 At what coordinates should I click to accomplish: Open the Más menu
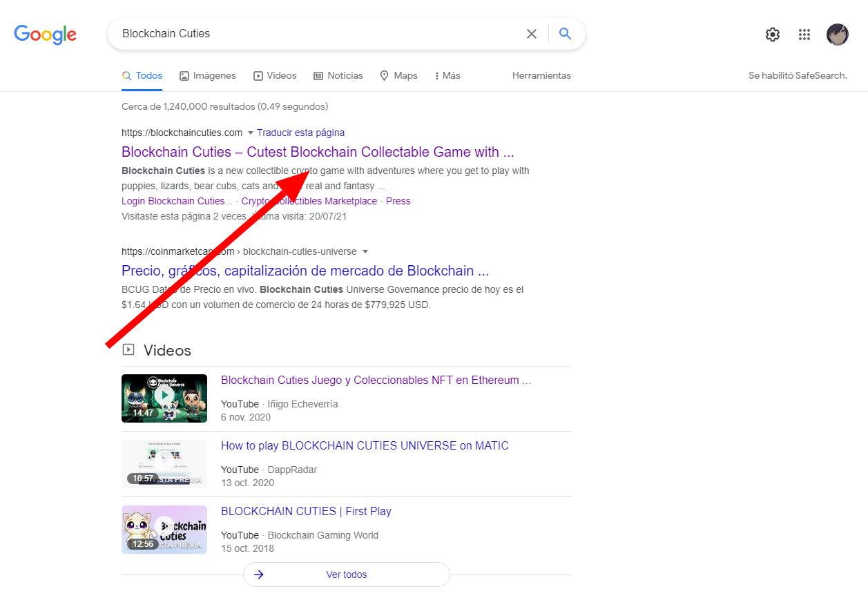pyautogui.click(x=447, y=76)
